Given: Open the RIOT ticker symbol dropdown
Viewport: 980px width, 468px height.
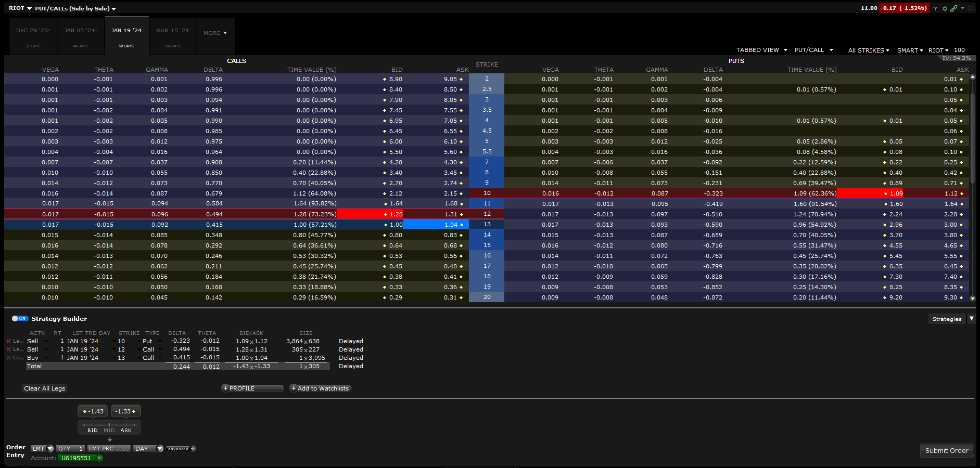Looking at the screenshot, I should click(x=19, y=8).
